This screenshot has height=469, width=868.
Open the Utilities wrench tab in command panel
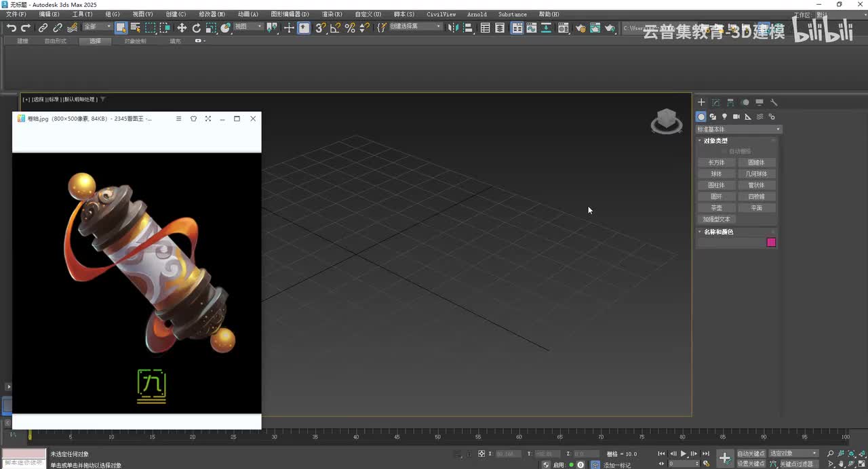774,102
